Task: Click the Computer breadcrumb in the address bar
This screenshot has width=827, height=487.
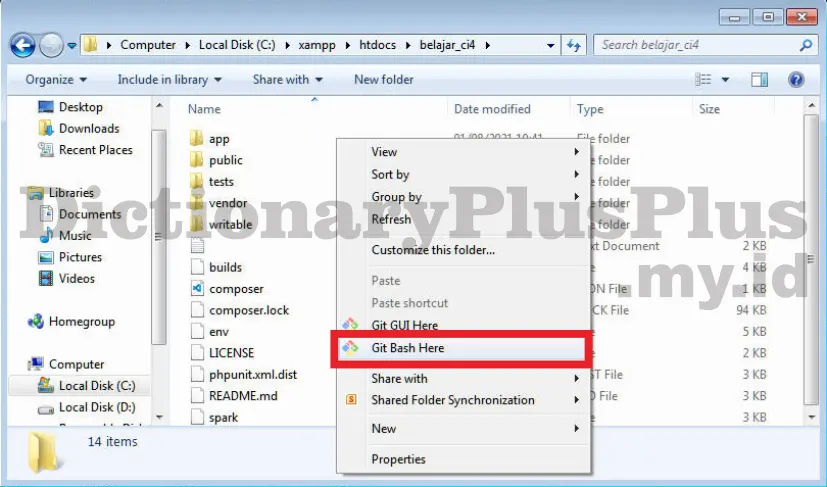Action: (x=148, y=45)
